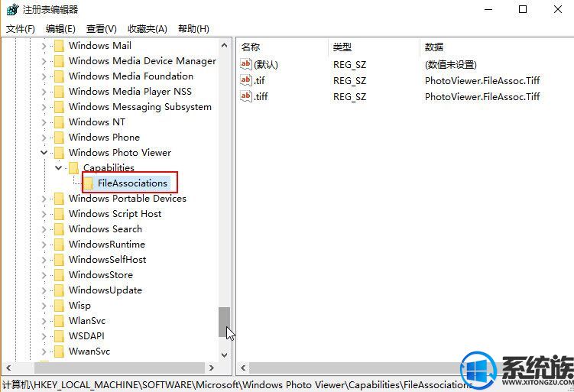The image size is (574, 392).
Task: Click the value pane scroll left arrow
Action: click(x=243, y=368)
